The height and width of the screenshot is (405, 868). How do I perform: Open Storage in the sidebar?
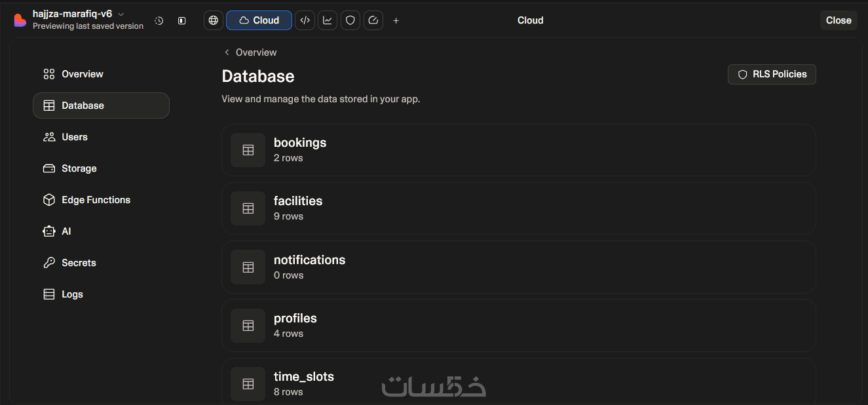[x=79, y=168]
